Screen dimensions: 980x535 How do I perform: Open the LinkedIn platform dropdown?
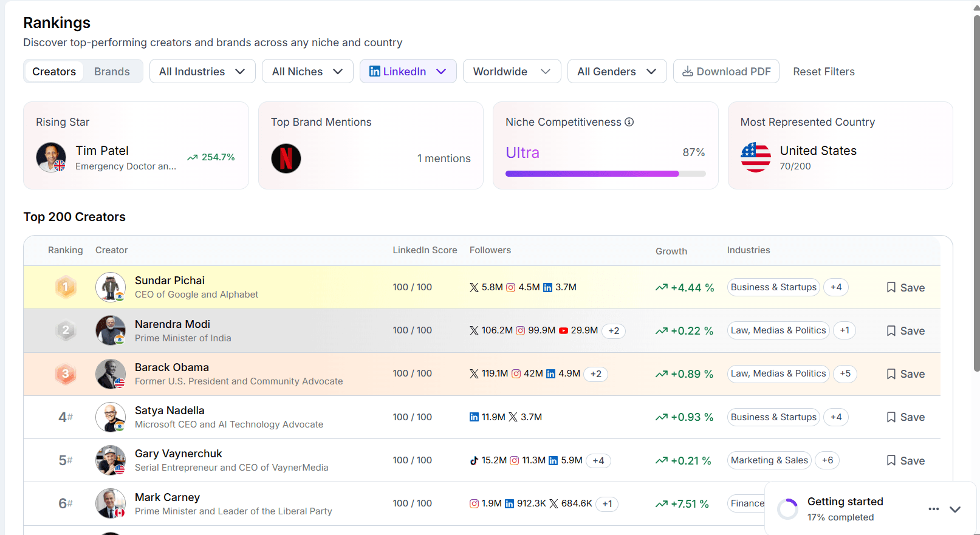408,72
